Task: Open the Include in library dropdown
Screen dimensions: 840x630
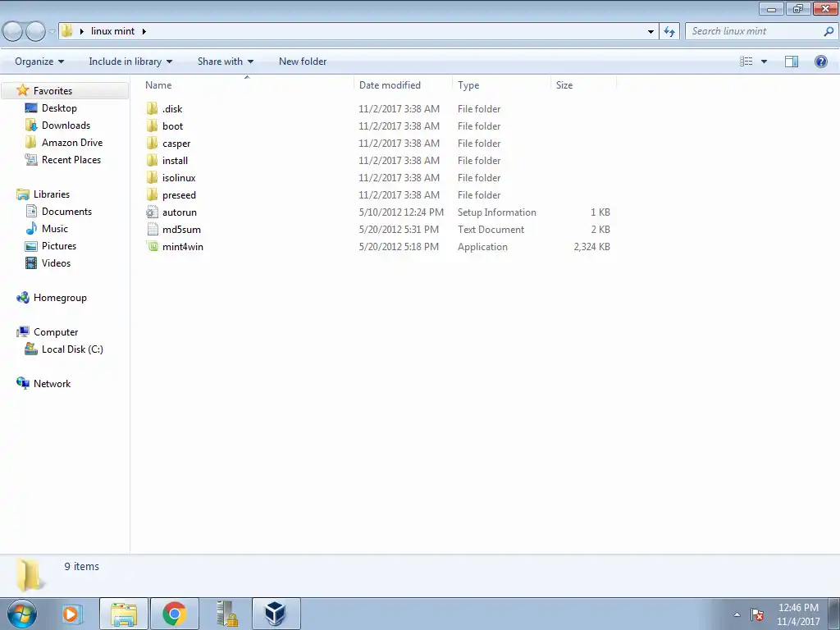Action: point(130,62)
